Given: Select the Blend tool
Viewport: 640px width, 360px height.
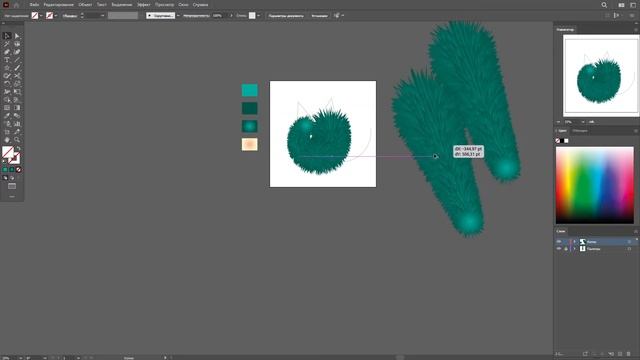Looking at the screenshot, I should (x=17, y=116).
